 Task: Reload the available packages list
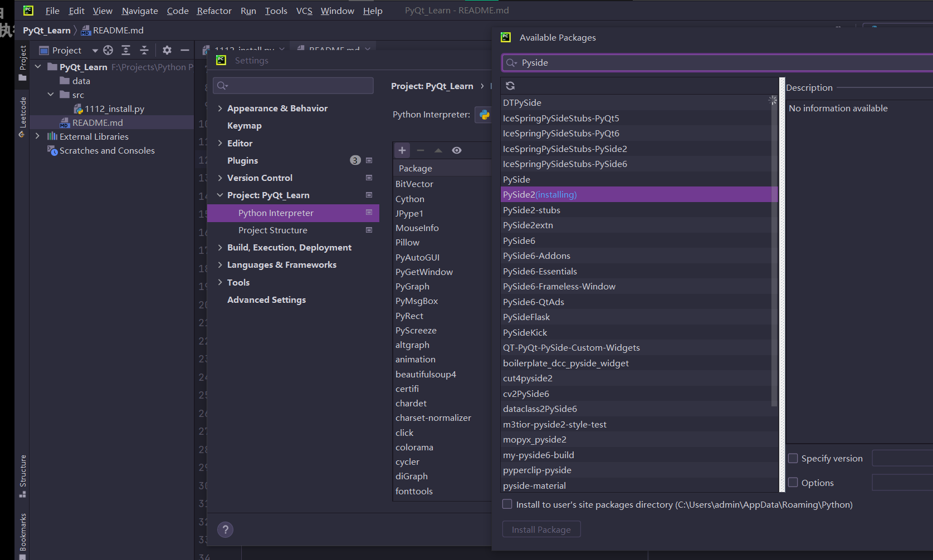[510, 86]
